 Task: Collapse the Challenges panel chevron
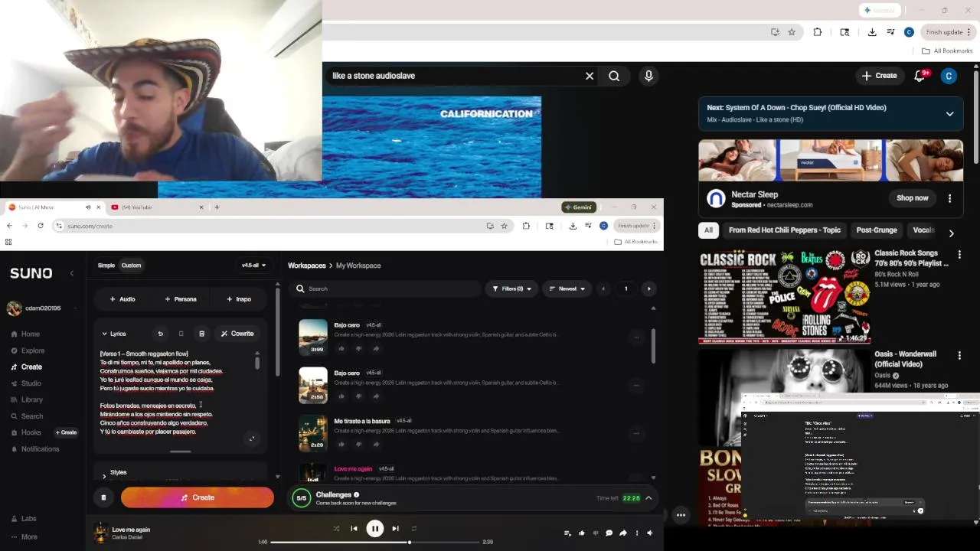coord(648,498)
